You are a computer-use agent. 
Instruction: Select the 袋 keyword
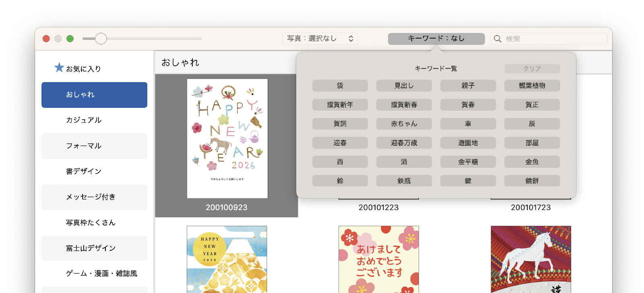(340, 86)
